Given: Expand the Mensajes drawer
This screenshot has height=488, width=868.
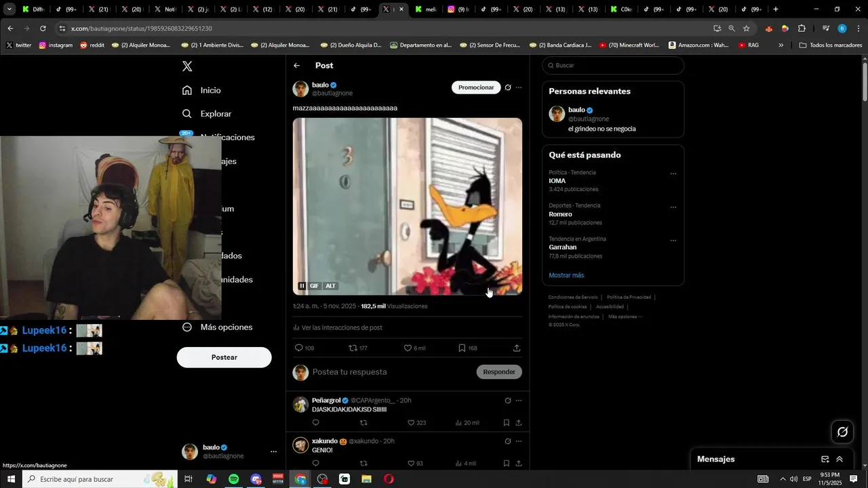Looking at the screenshot, I should (x=840, y=459).
